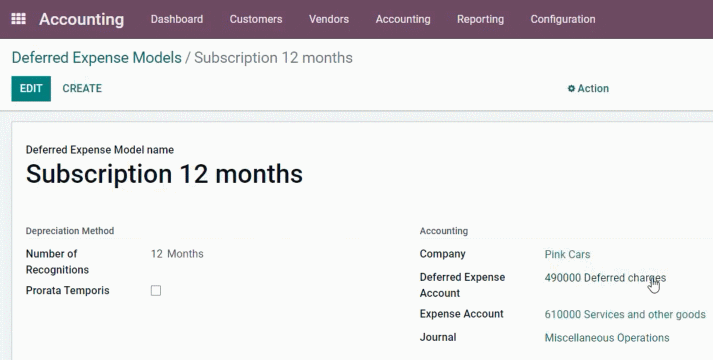Open the 490000 Deferred charges account

(x=605, y=278)
